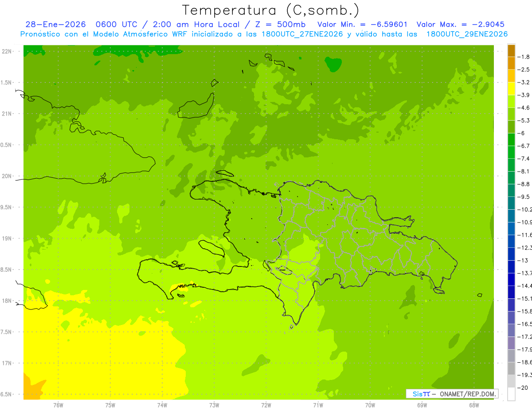Pick the legend swatch between -7.4 and -8.1
Image resolution: width=532 pixels, height=411 pixels.
[511, 165]
